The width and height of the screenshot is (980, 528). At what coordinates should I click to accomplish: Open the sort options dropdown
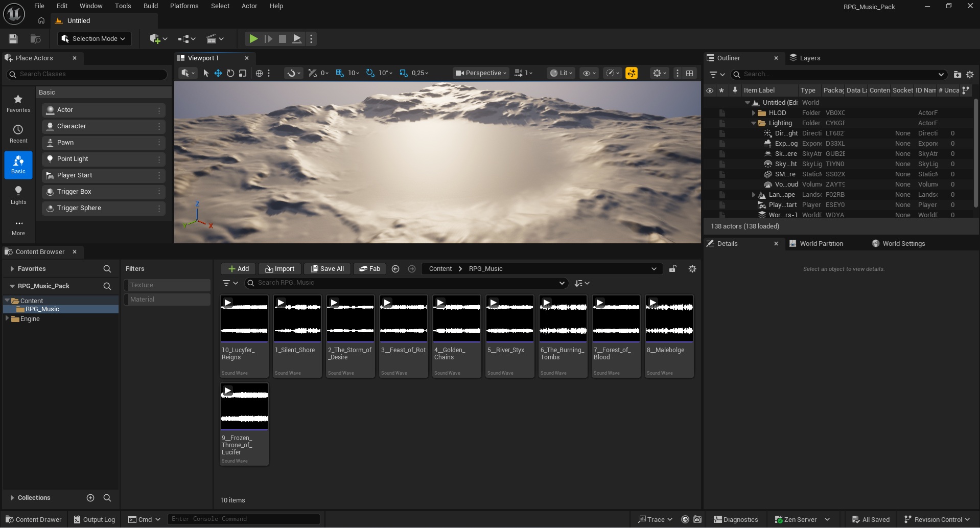pyautogui.click(x=582, y=283)
